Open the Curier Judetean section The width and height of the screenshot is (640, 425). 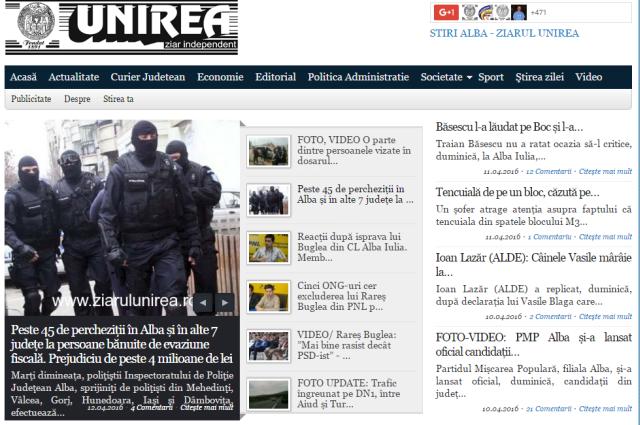coord(148,77)
